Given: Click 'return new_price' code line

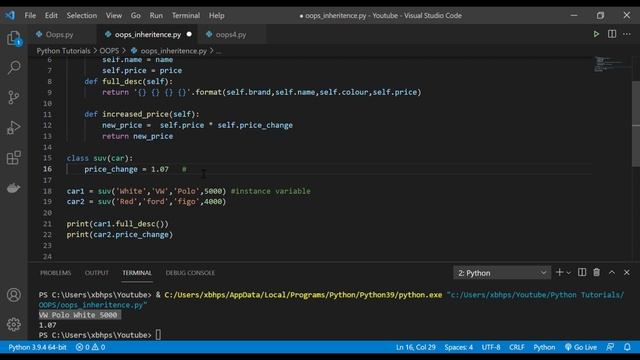Looking at the screenshot, I should click(x=138, y=136).
